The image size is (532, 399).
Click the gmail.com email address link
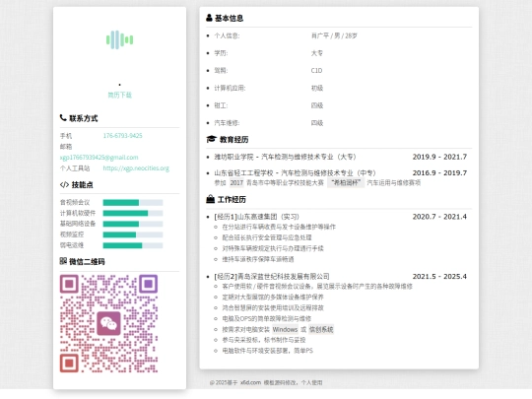pos(100,158)
